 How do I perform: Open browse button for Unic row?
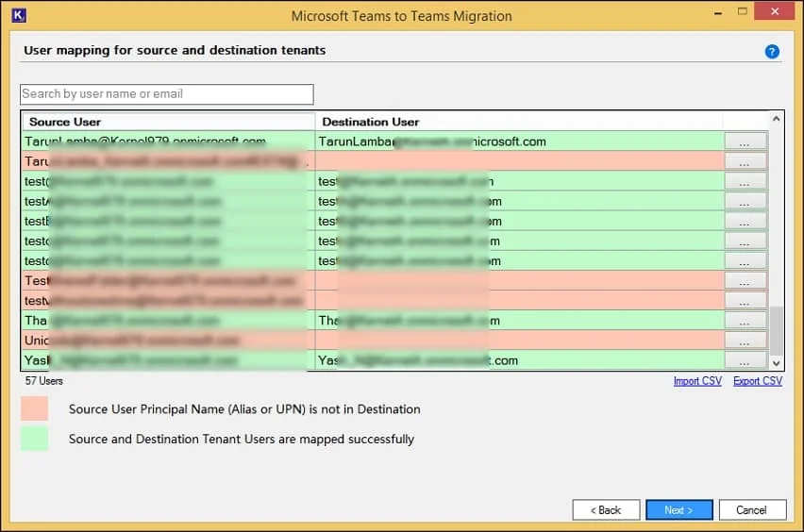(x=745, y=341)
